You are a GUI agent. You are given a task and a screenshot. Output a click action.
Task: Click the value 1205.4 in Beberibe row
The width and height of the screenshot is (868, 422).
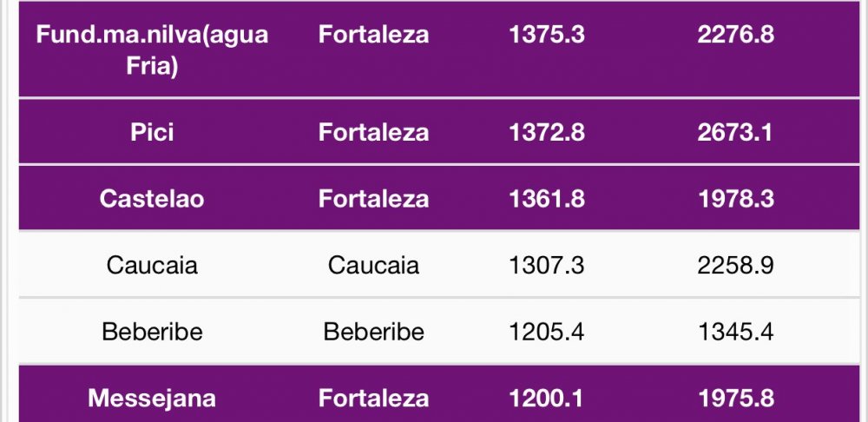[x=547, y=332]
